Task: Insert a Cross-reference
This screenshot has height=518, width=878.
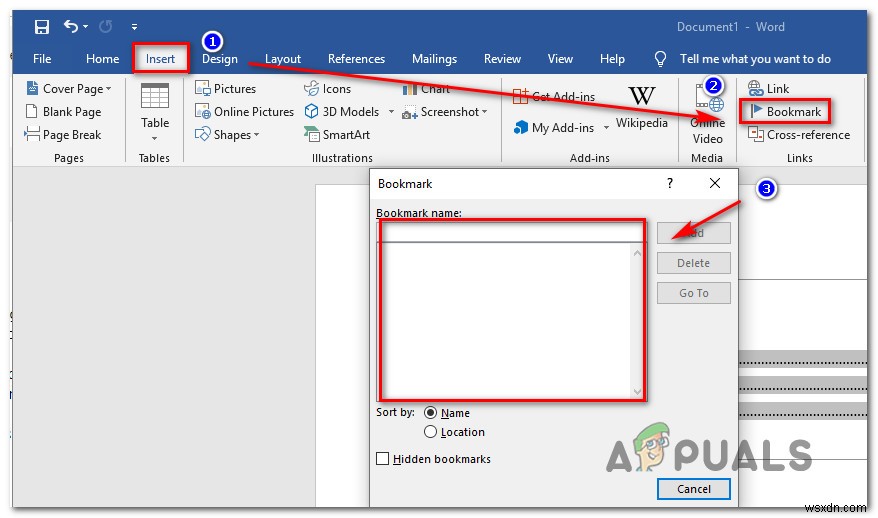Action: 799,134
